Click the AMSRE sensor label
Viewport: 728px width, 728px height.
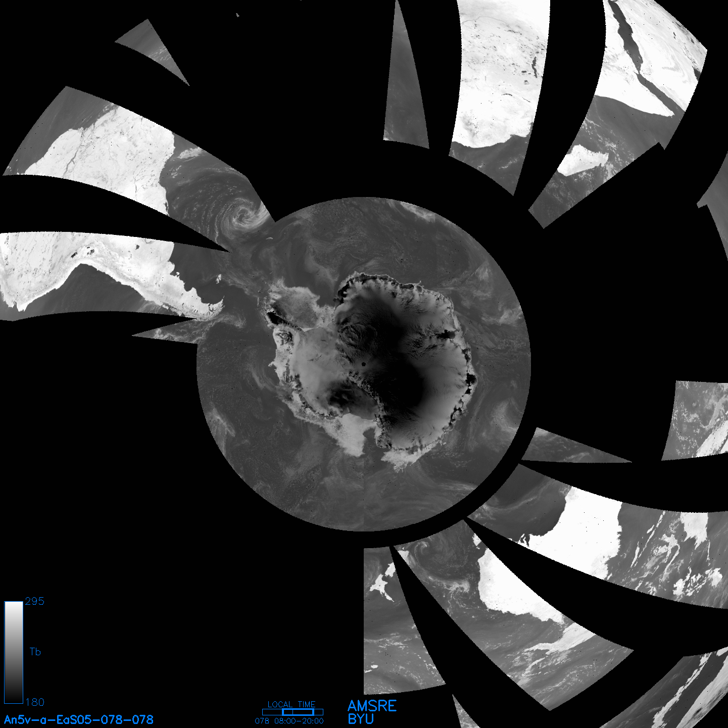[x=372, y=706]
